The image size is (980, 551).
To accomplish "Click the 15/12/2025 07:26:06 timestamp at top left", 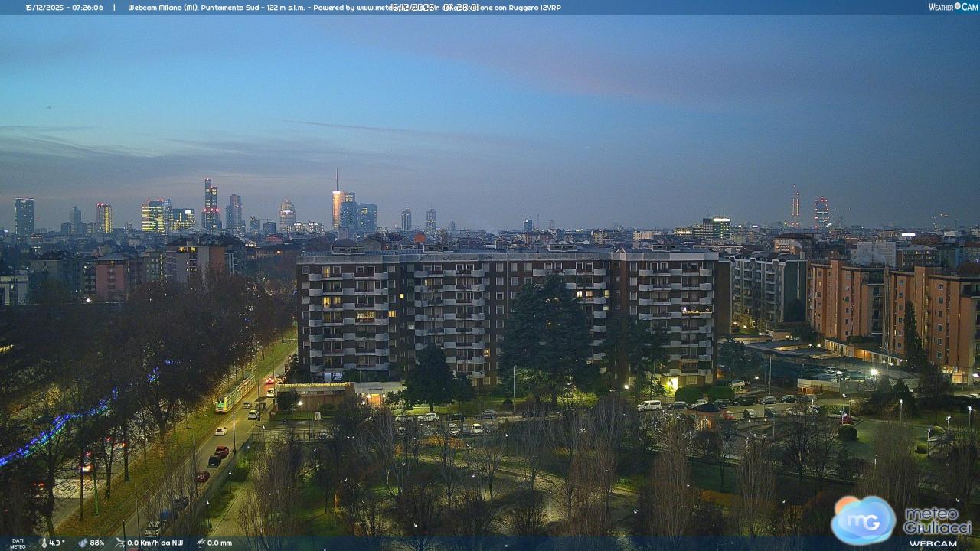I will [x=64, y=8].
